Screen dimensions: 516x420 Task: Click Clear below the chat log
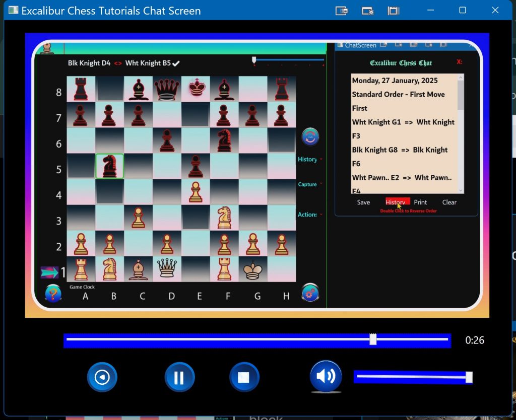coord(449,202)
